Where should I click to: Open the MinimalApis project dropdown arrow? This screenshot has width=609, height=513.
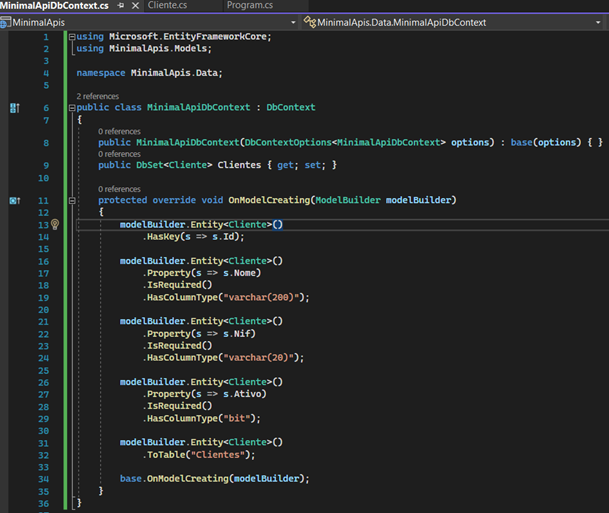(292, 21)
